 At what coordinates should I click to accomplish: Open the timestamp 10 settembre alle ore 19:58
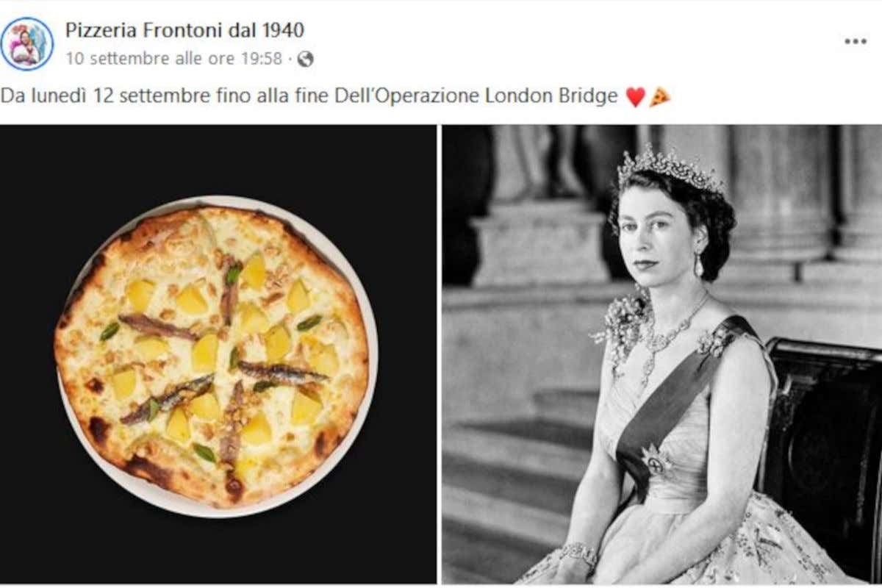173,59
